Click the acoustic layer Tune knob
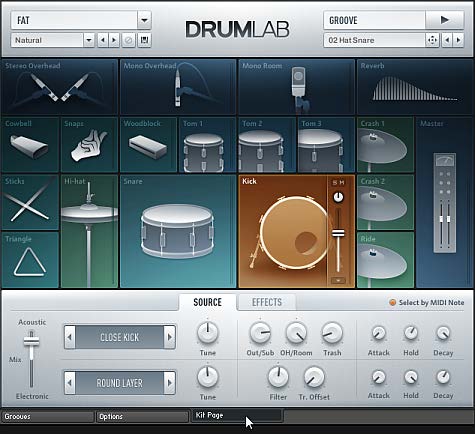Viewport: 475px width, 434px height. pyautogui.click(x=208, y=333)
